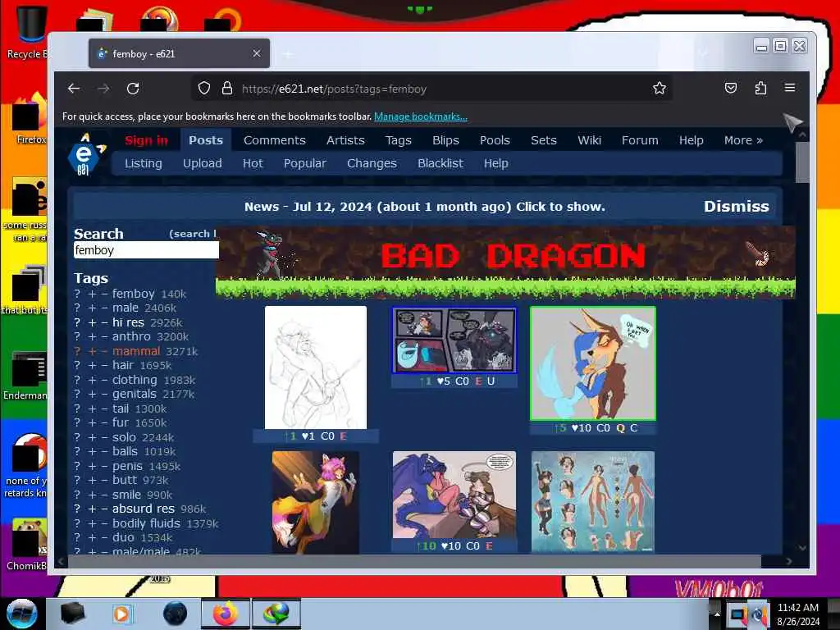Select the Enderman desktop icon
The width and height of the screenshot is (840, 630).
25,376
